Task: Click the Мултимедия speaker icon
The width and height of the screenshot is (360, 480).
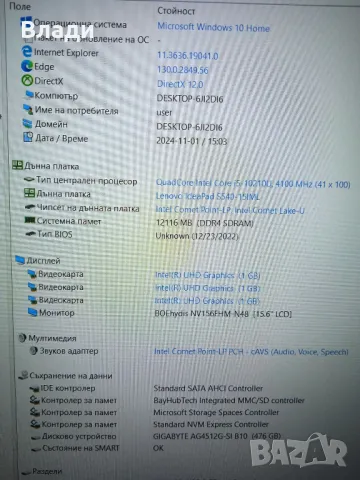Action: pyautogui.click(x=22, y=338)
